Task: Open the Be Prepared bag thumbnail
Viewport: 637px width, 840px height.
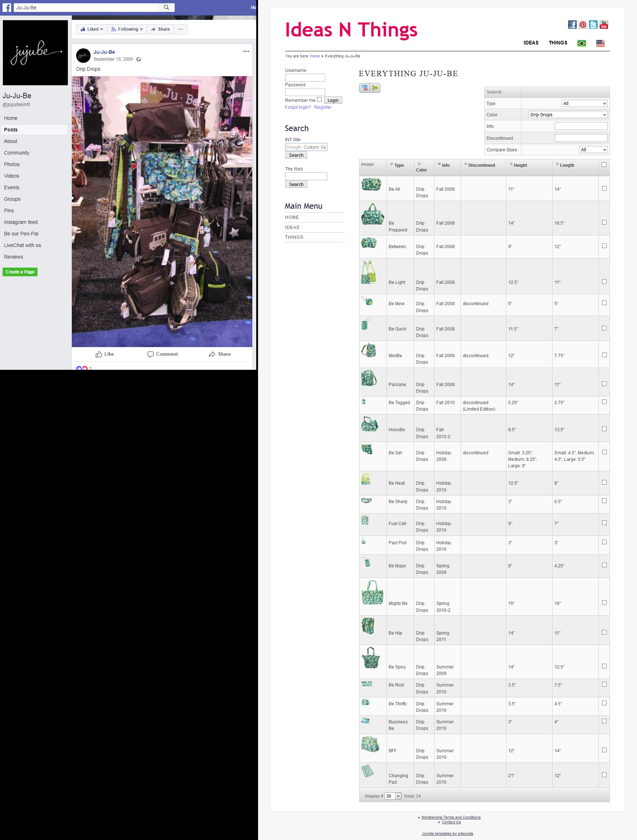Action: coord(372,214)
